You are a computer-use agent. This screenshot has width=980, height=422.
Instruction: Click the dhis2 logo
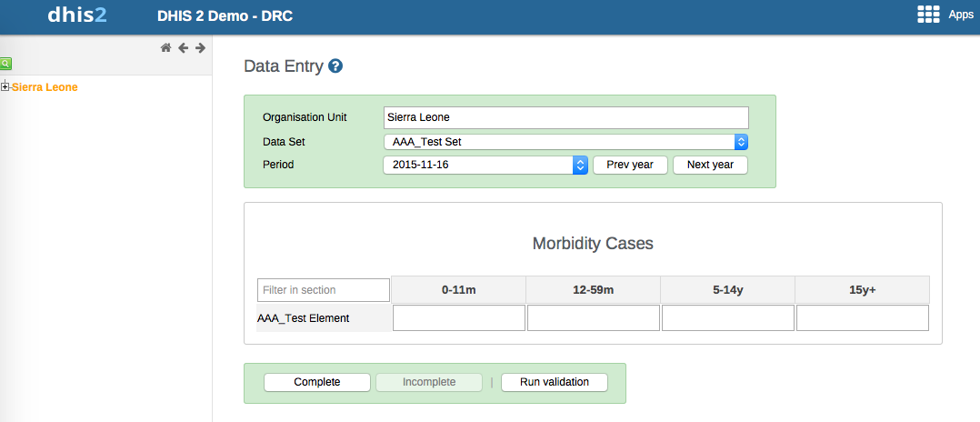point(77,15)
